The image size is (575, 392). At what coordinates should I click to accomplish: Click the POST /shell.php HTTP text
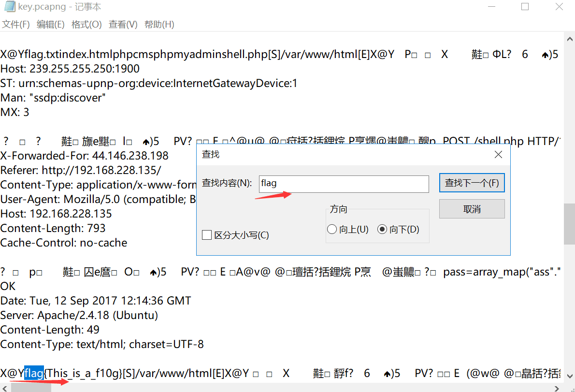(x=501, y=141)
